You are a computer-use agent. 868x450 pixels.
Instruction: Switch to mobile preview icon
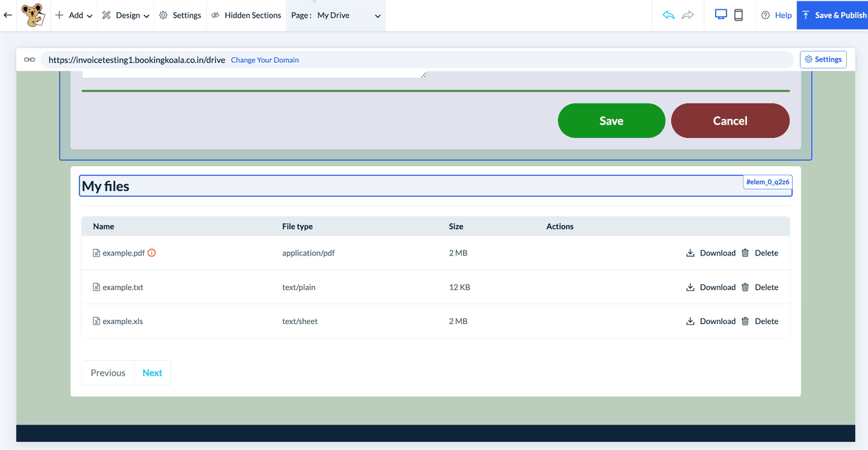[738, 15]
